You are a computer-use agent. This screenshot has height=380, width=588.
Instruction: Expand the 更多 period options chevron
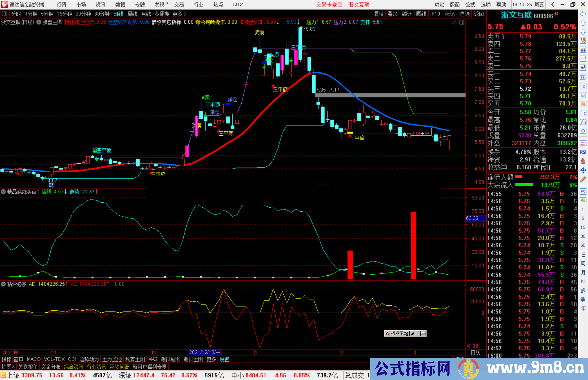(x=185, y=14)
